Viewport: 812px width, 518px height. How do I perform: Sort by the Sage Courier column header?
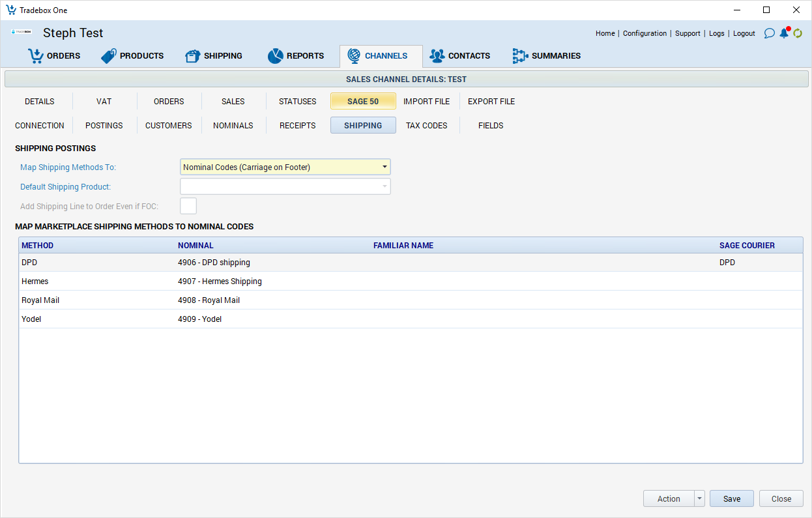(747, 246)
